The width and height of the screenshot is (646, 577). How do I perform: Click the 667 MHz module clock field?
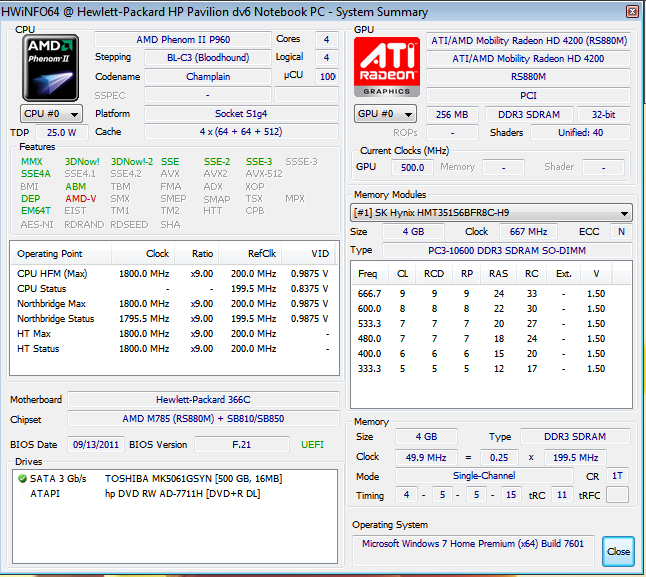(528, 232)
